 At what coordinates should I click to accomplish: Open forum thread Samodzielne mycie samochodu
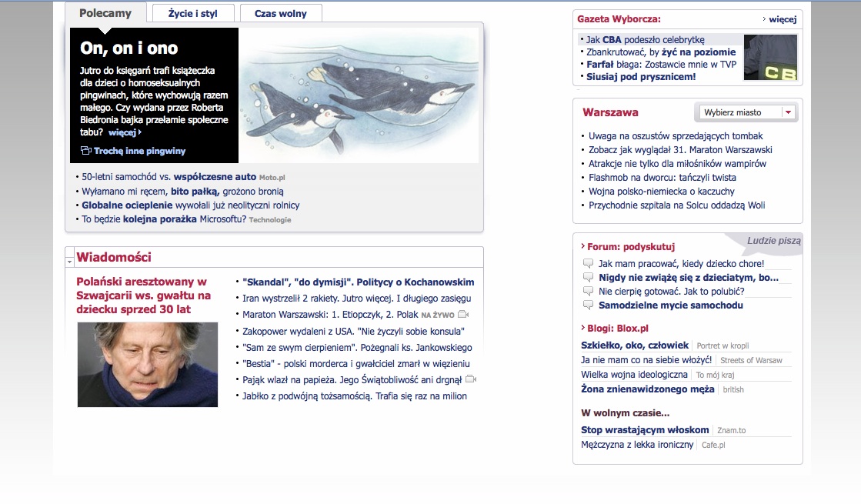[x=671, y=305]
